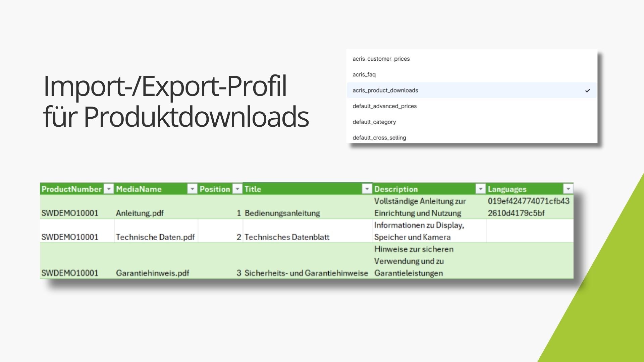Select description 'Informationen zu Display, Speicher'

429,231
